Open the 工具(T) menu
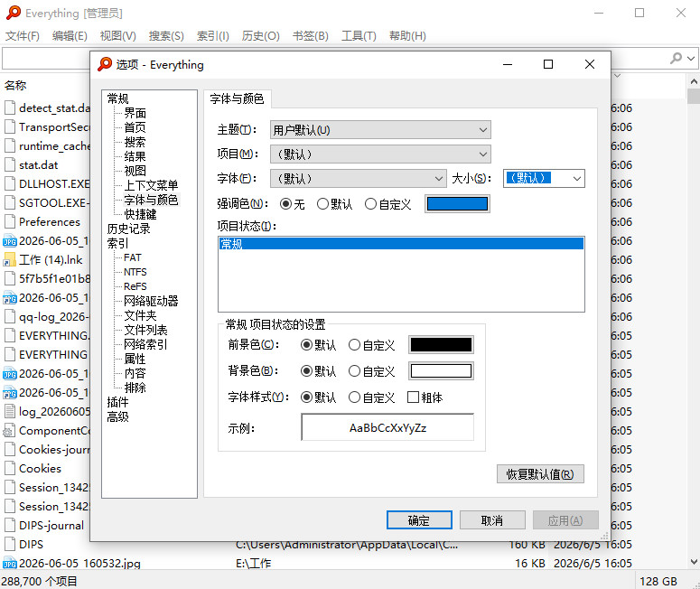Screen dimensions: 700x589 (359, 36)
